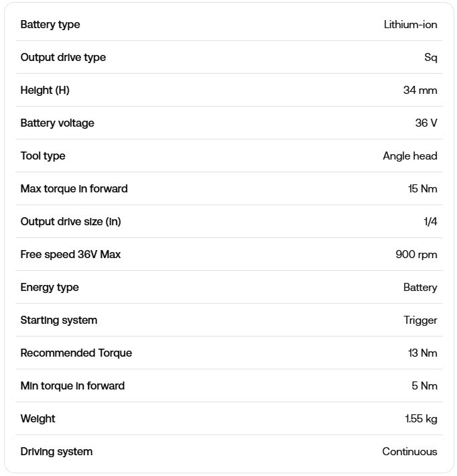Click the Tool type label
The width and height of the screenshot is (457, 476).
tap(43, 156)
